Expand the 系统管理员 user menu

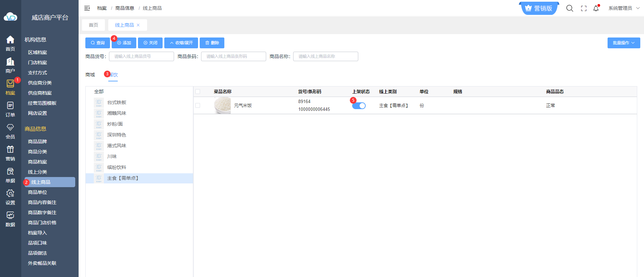coord(624,8)
